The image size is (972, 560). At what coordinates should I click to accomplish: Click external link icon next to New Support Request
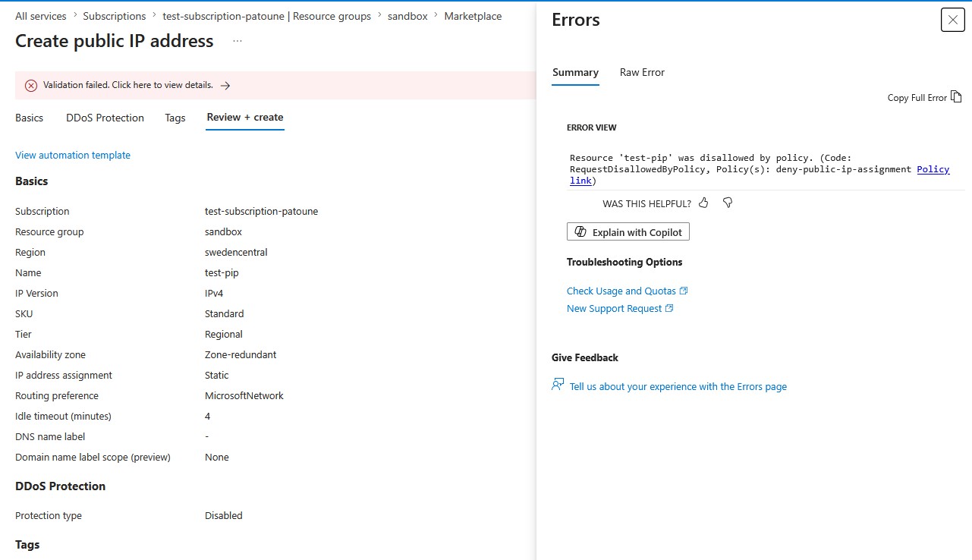point(669,308)
